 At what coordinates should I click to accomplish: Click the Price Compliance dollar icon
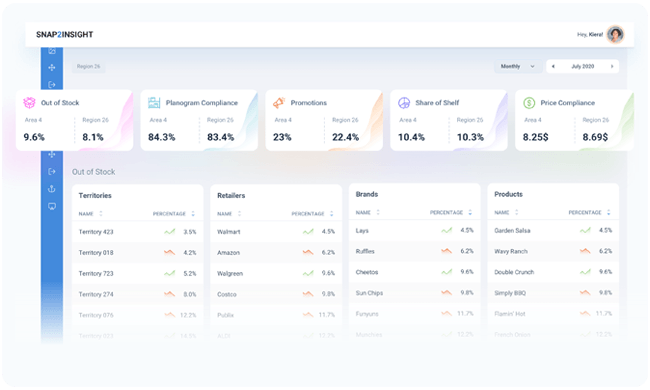529,102
